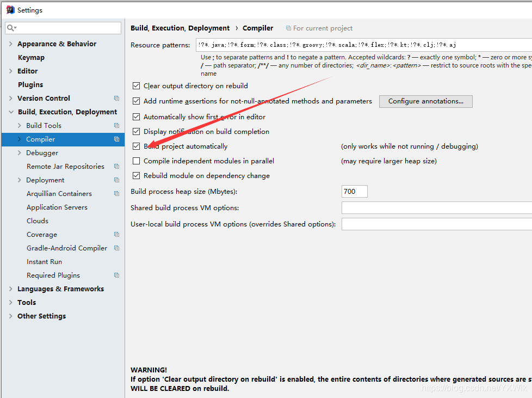Toggle Build project automatically checkbox
Screen dimensions: 532x398
[136, 146]
